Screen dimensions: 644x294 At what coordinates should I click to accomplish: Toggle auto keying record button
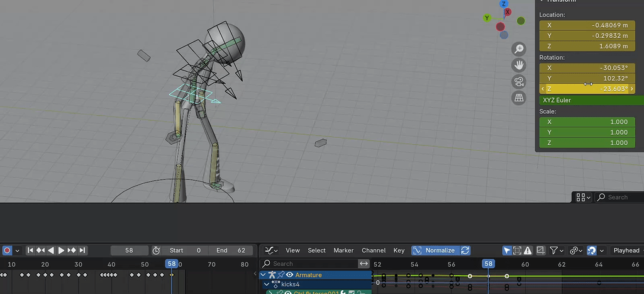pyautogui.click(x=7, y=251)
